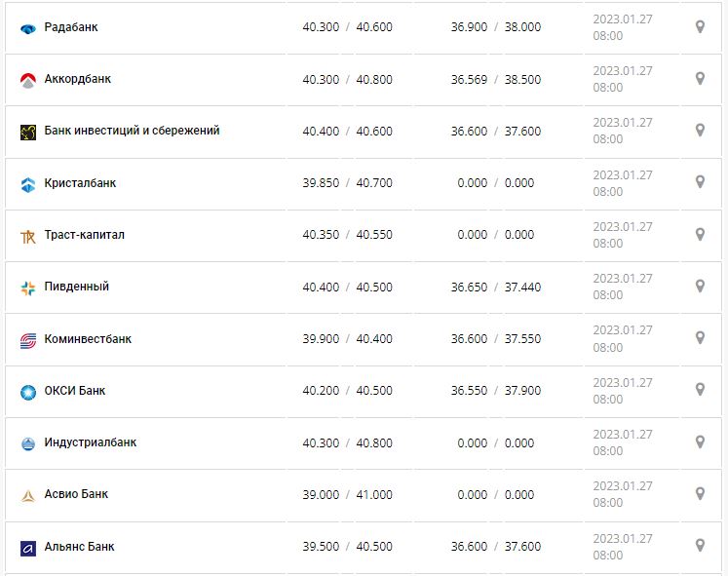Open the Коминвестбанк bank page
The height and width of the screenshot is (576, 728).
tap(88, 339)
